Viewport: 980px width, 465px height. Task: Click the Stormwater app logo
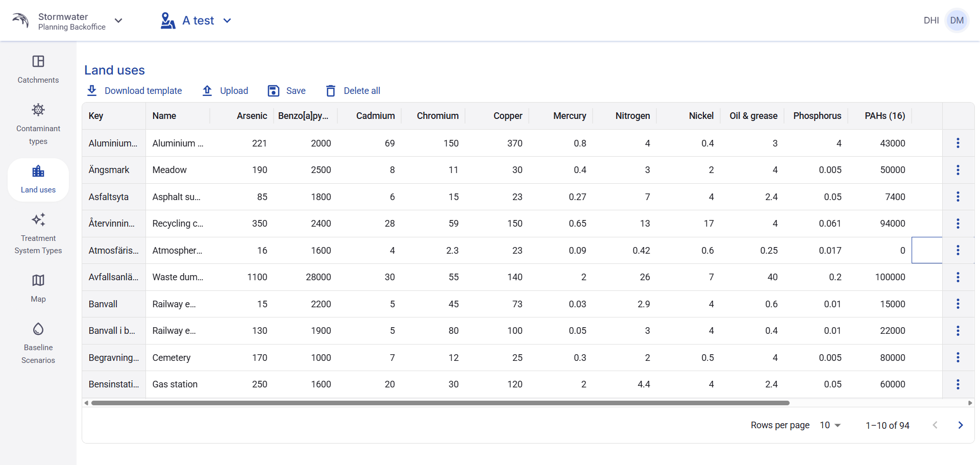(x=20, y=20)
